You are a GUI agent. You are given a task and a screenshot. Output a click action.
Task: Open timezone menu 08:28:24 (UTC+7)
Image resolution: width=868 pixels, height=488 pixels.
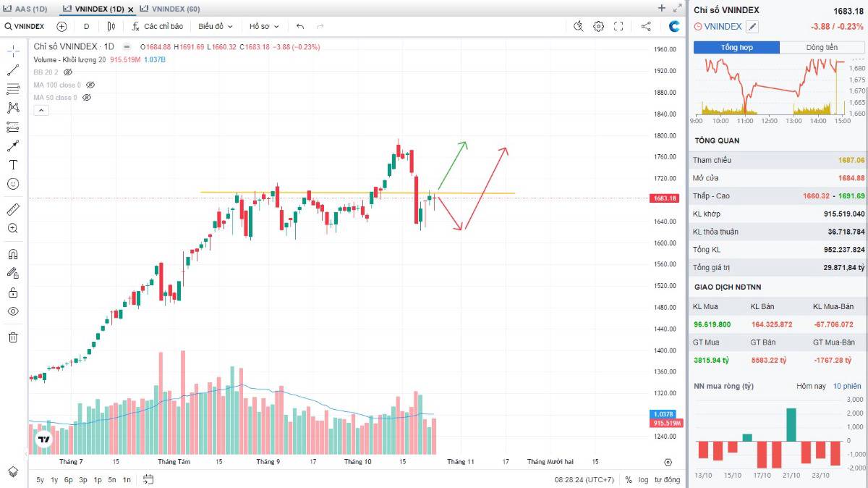tap(584, 479)
